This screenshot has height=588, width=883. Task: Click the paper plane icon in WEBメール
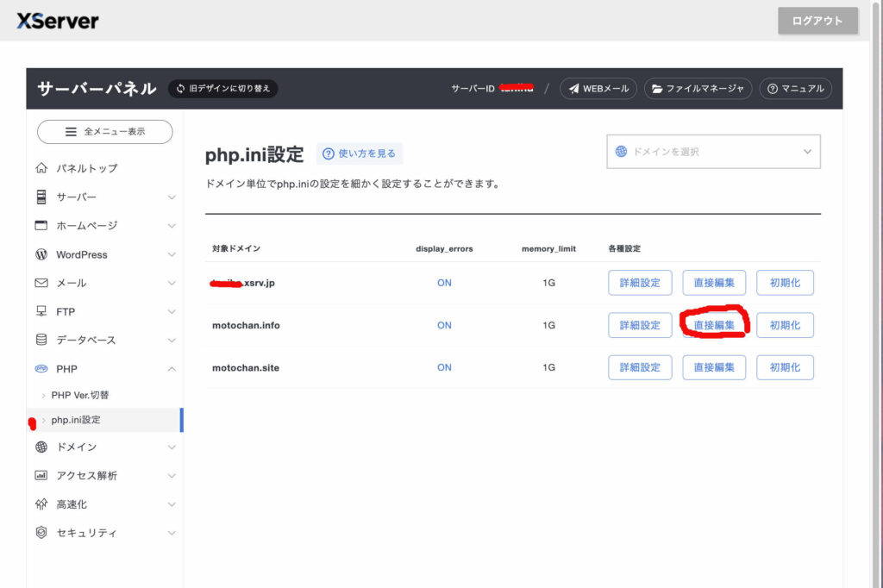click(573, 89)
